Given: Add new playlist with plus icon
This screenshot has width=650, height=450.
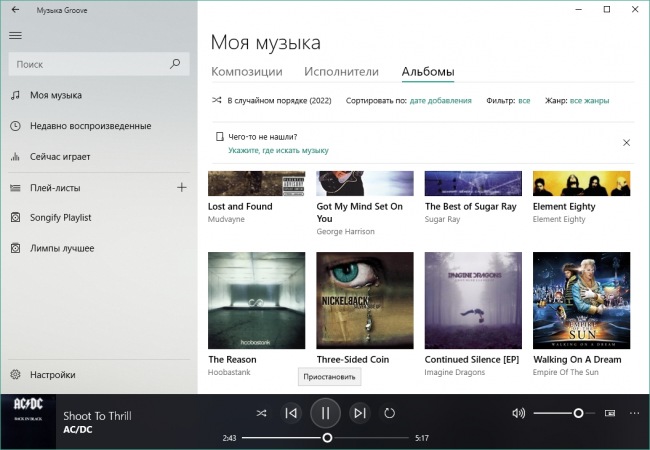Looking at the screenshot, I should click(x=182, y=188).
